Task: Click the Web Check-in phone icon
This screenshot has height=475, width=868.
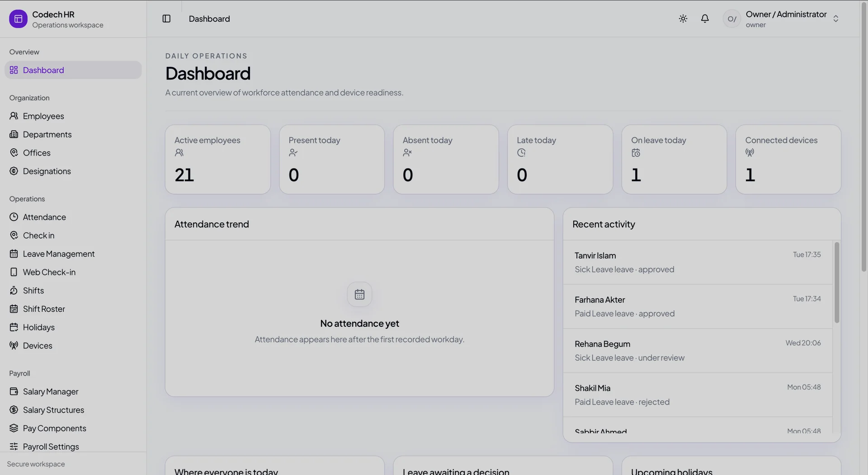Action: [x=14, y=273]
